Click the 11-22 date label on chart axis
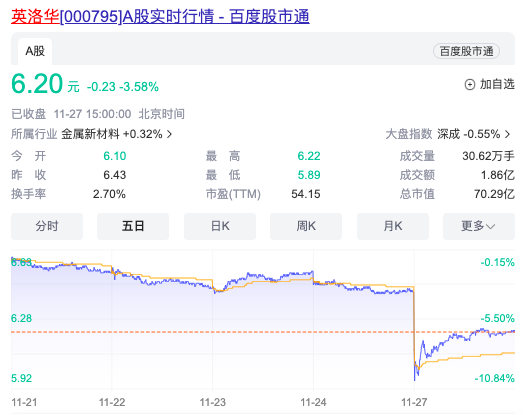This screenshot has width=523, height=415. point(112,402)
